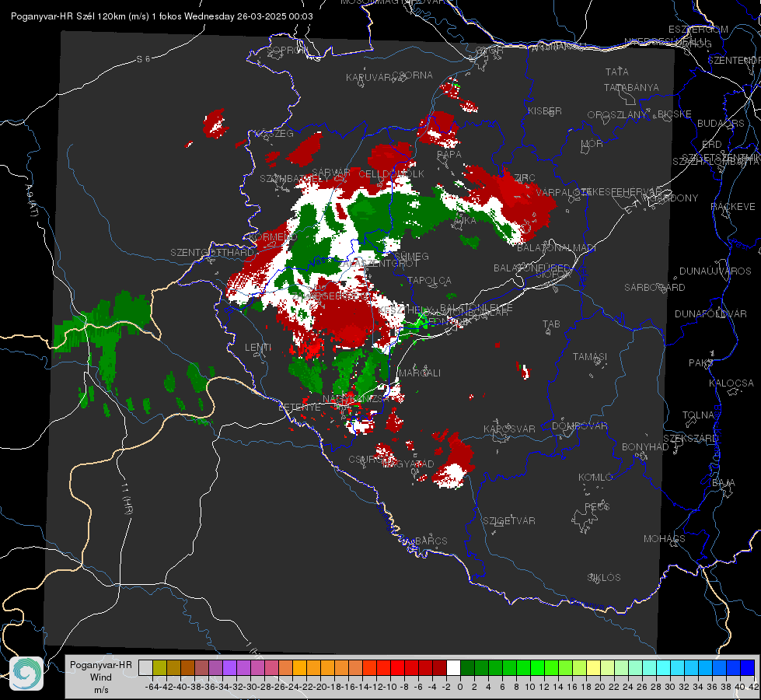Click the 'BARCS' city label

pyautogui.click(x=431, y=541)
